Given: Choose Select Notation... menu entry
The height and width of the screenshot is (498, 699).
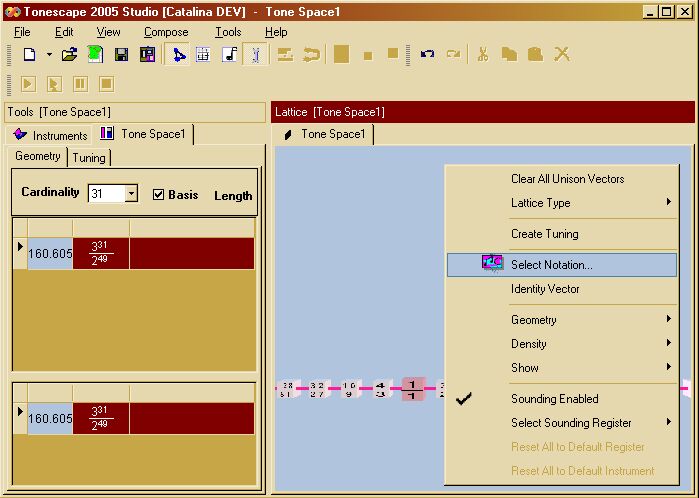Looking at the screenshot, I should (x=562, y=265).
